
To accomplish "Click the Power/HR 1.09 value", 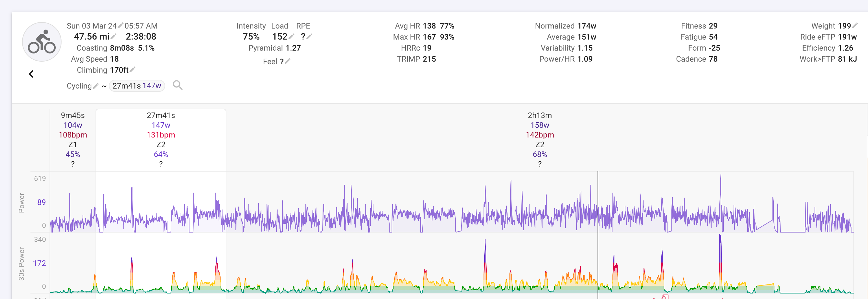I will tap(585, 59).
